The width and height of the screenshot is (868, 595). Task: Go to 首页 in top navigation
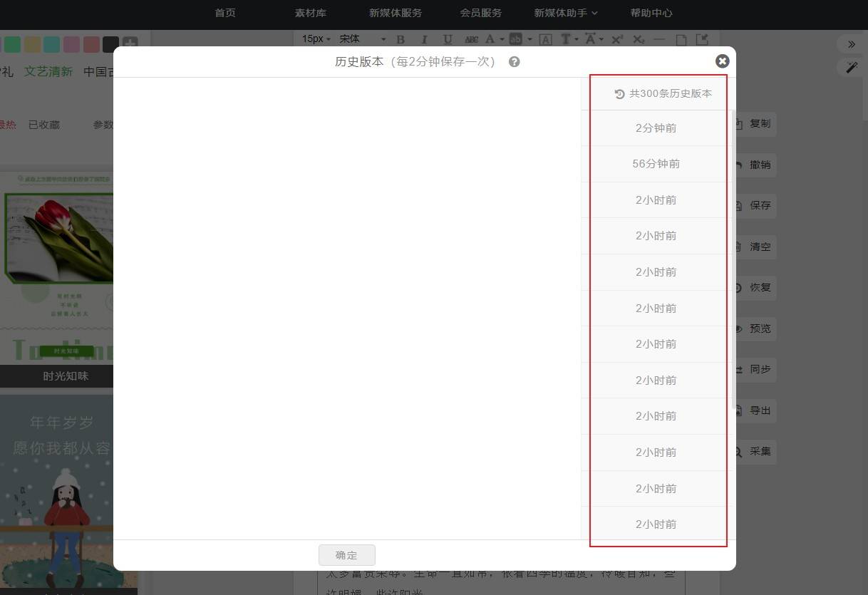[x=225, y=13]
